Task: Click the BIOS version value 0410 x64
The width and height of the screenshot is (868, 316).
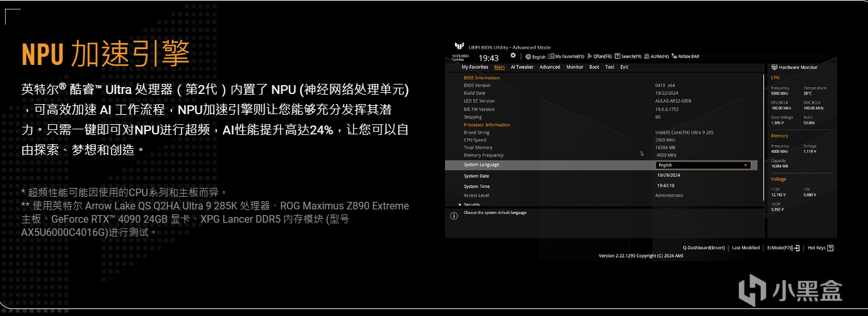Action: click(x=665, y=85)
